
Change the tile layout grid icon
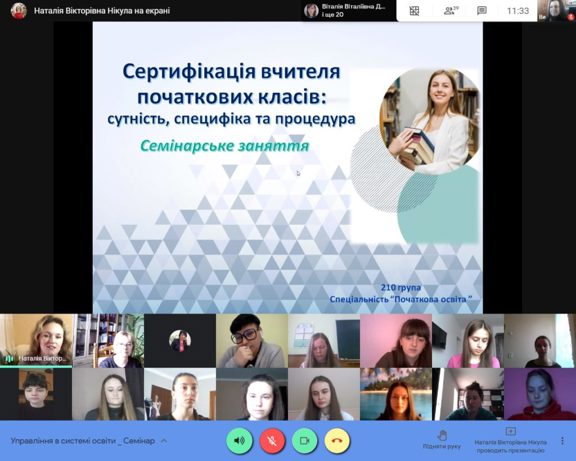[x=414, y=11]
